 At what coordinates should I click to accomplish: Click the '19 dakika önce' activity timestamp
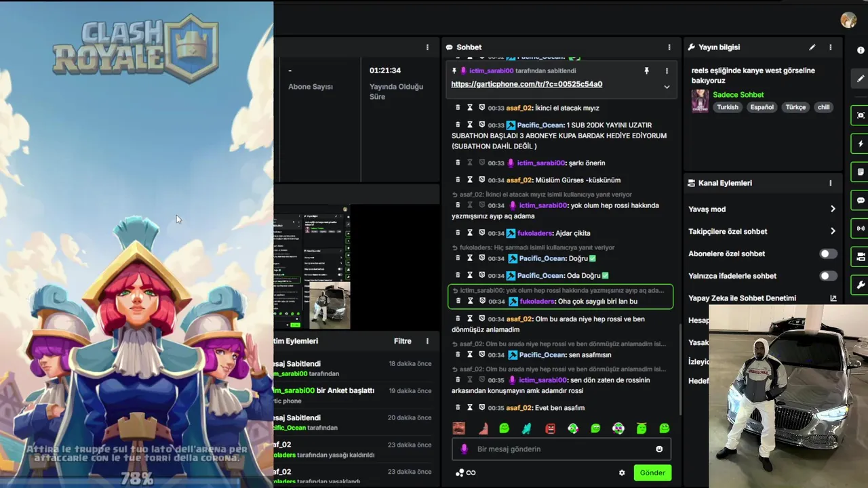point(410,391)
